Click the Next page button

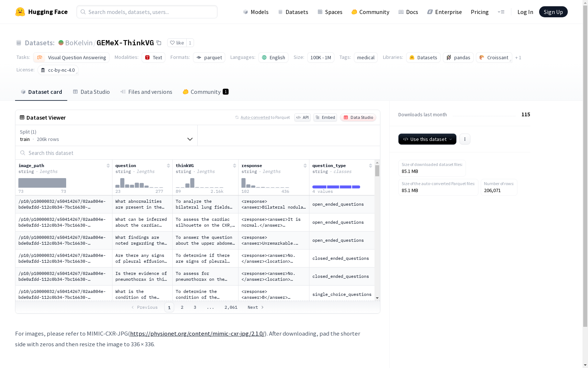coord(255,307)
